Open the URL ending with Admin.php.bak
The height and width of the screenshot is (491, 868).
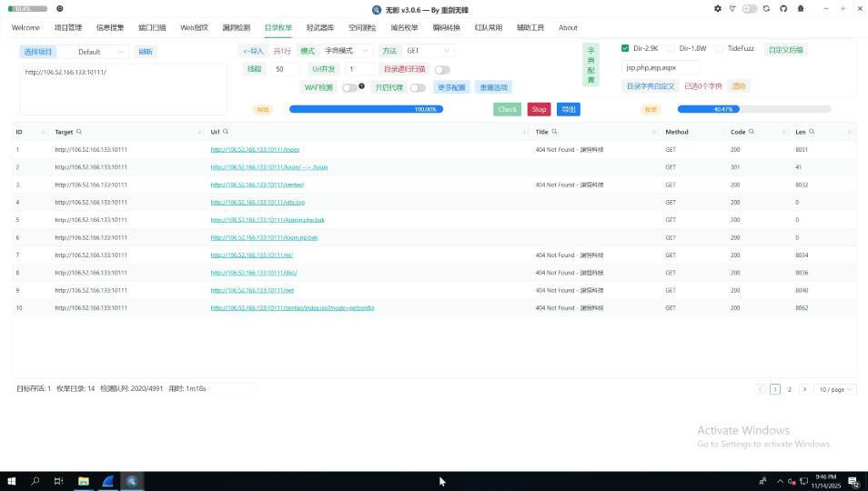tap(267, 220)
